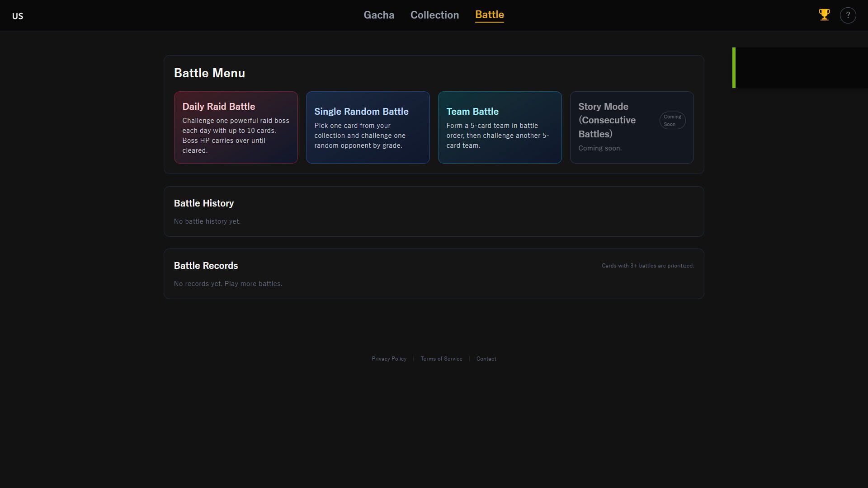Switch to the Gacha tab
Image resolution: width=868 pixels, height=488 pixels.
379,15
